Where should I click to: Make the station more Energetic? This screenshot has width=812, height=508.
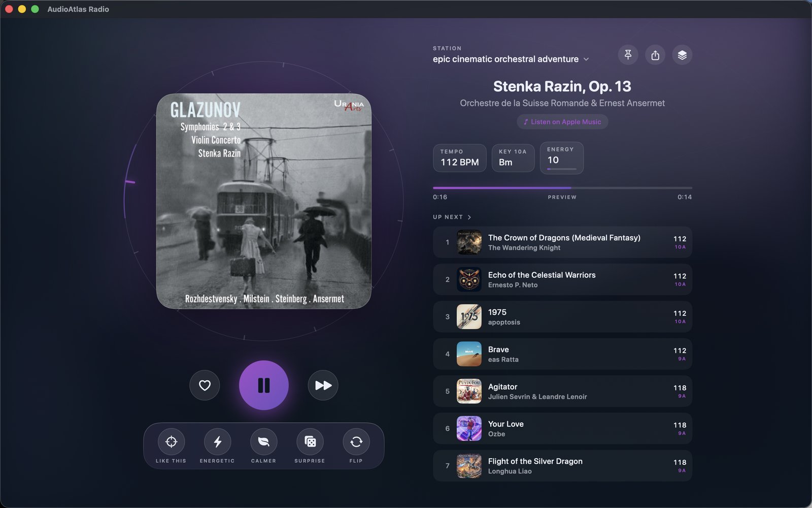[x=217, y=442]
